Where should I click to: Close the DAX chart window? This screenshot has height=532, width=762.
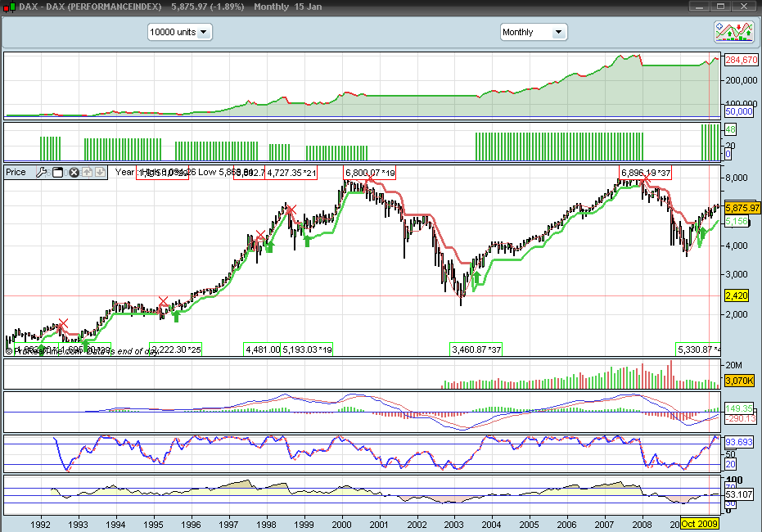[744, 7]
